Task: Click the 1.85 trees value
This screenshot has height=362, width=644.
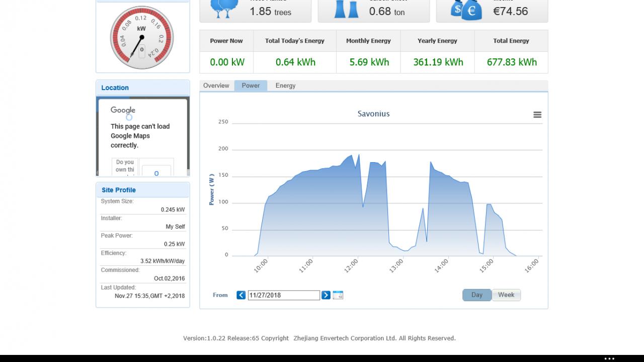Action: tap(271, 12)
